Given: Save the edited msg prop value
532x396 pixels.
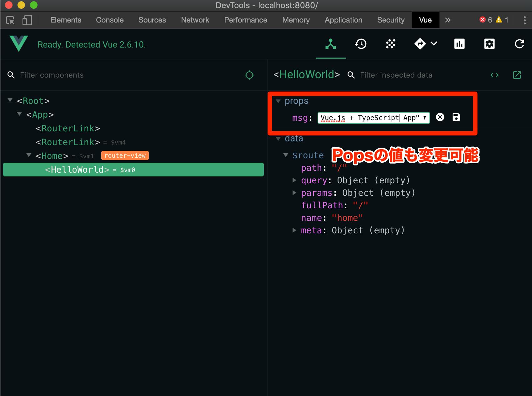Looking at the screenshot, I should tap(456, 117).
